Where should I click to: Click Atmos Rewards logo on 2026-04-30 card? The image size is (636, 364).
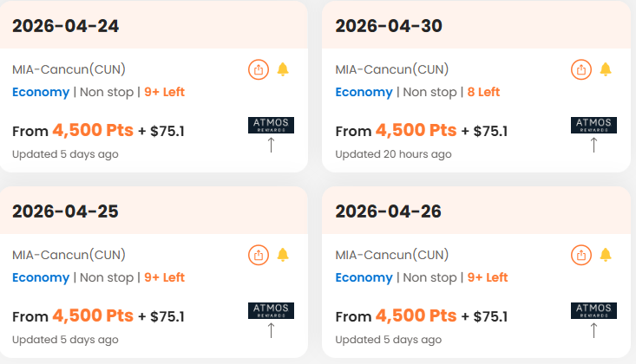pyautogui.click(x=593, y=125)
